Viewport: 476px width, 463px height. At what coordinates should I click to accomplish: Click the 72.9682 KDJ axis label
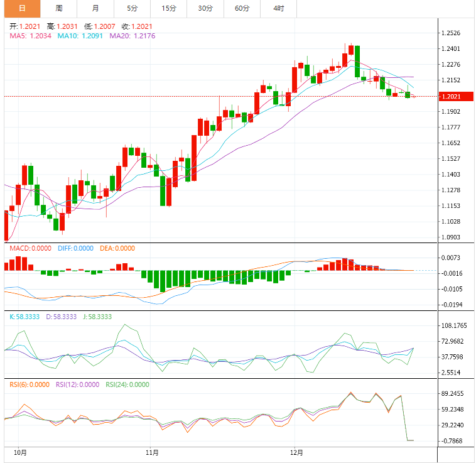(x=453, y=341)
